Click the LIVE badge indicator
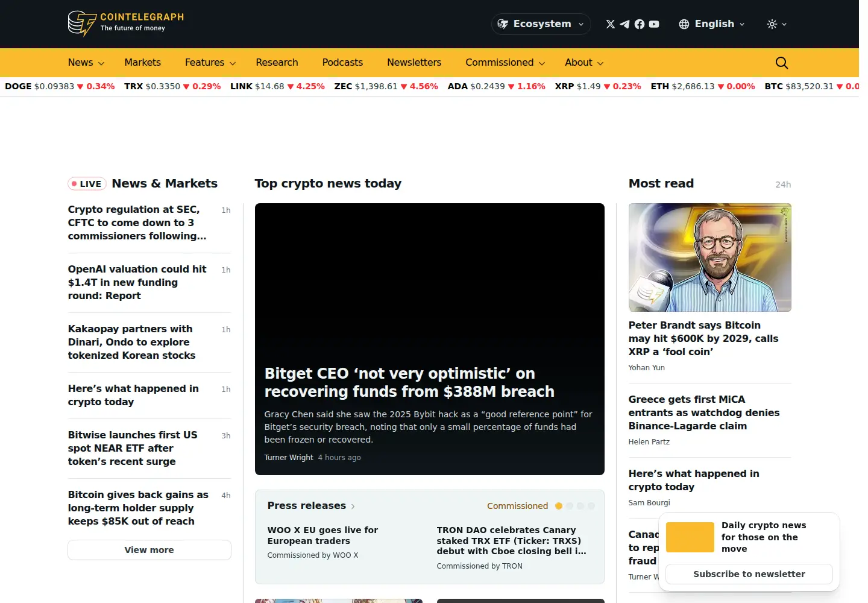868x603 pixels. point(87,184)
